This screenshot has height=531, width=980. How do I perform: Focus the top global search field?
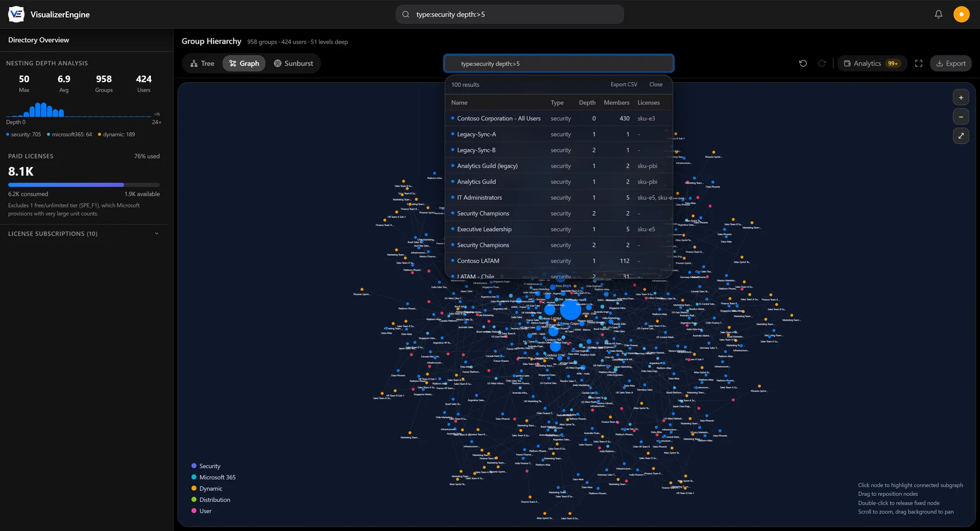pos(510,14)
